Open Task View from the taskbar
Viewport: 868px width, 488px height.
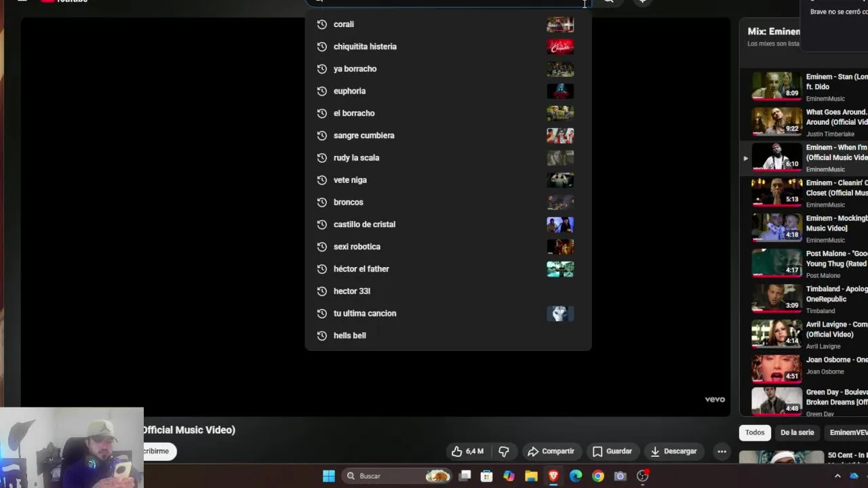pos(465,476)
